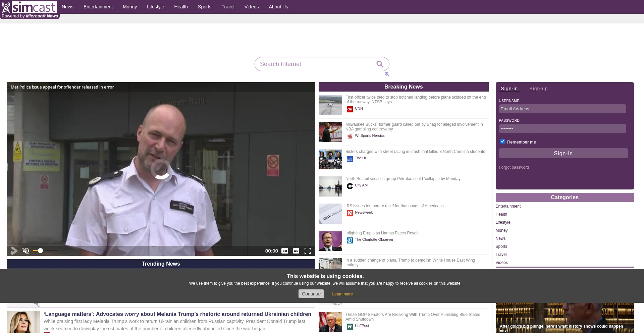
Task: Unmute the video with the speaker icon
Action: (x=25, y=251)
